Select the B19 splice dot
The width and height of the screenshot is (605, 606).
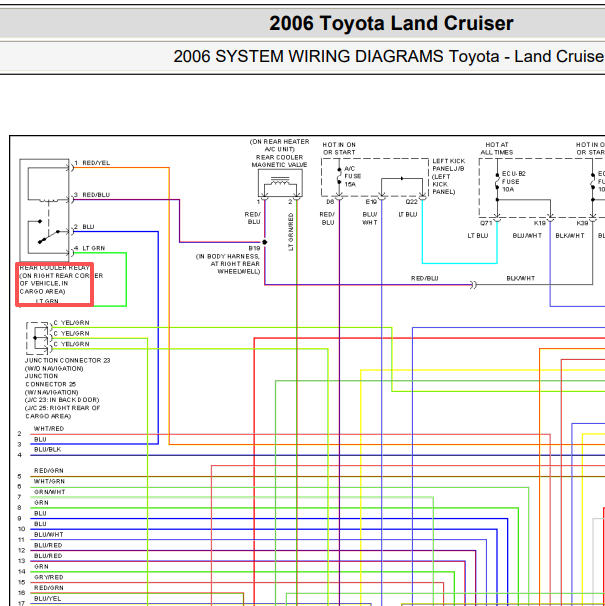(265, 242)
